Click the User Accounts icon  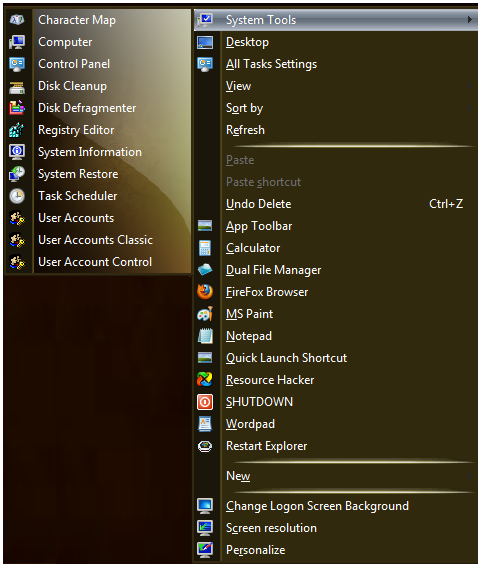click(17, 218)
